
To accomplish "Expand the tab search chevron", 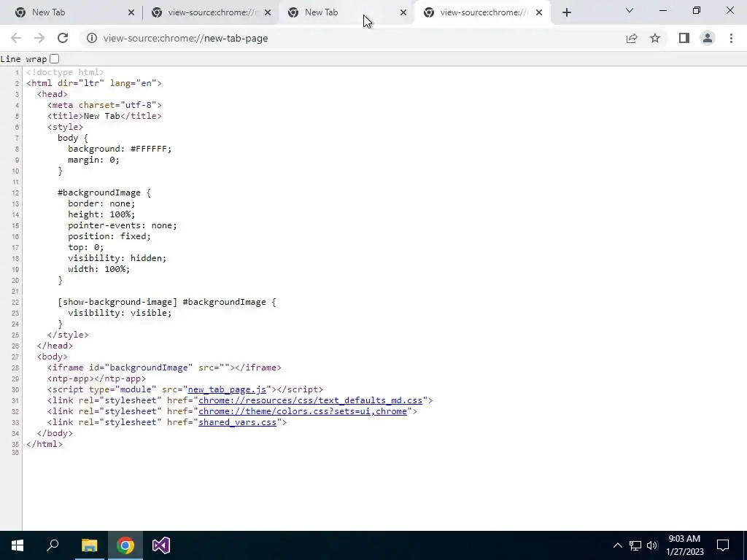I will coord(630,10).
